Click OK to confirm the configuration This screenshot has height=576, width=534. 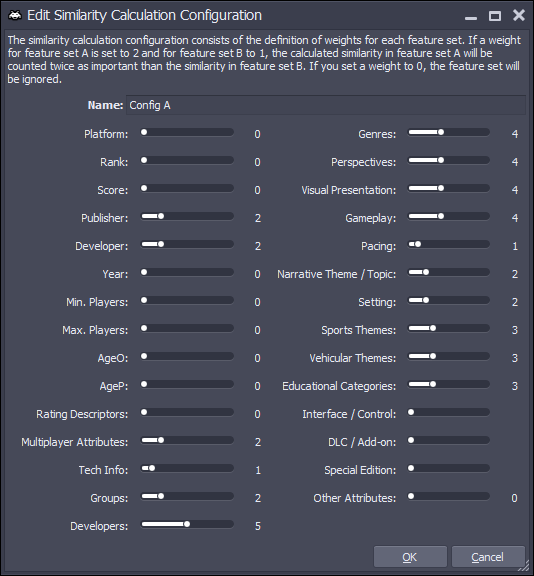click(410, 557)
